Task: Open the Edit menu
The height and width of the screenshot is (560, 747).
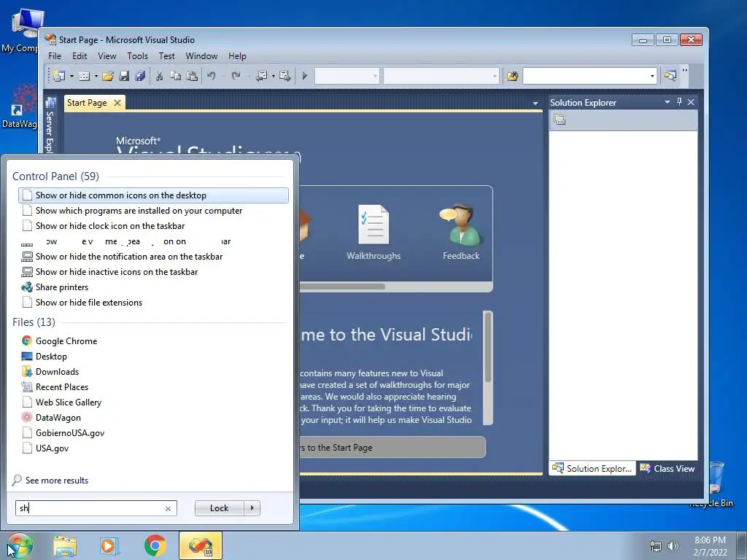Action: point(80,56)
